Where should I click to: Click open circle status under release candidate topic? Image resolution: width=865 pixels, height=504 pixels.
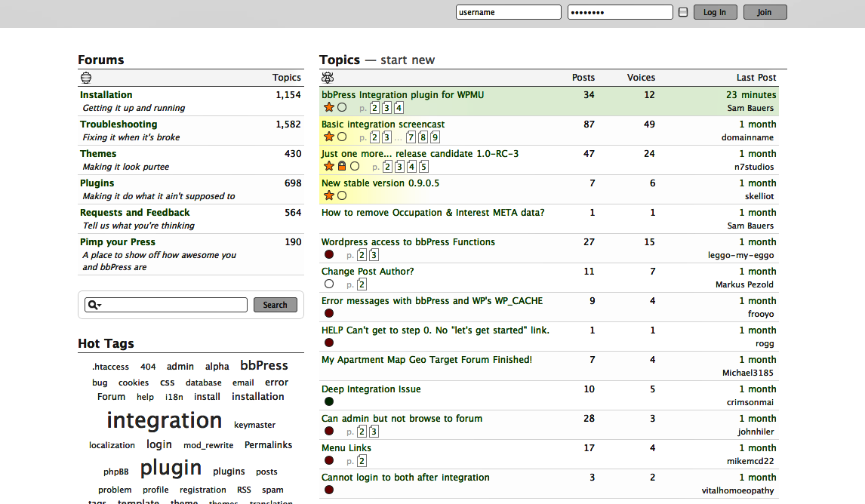click(x=355, y=166)
